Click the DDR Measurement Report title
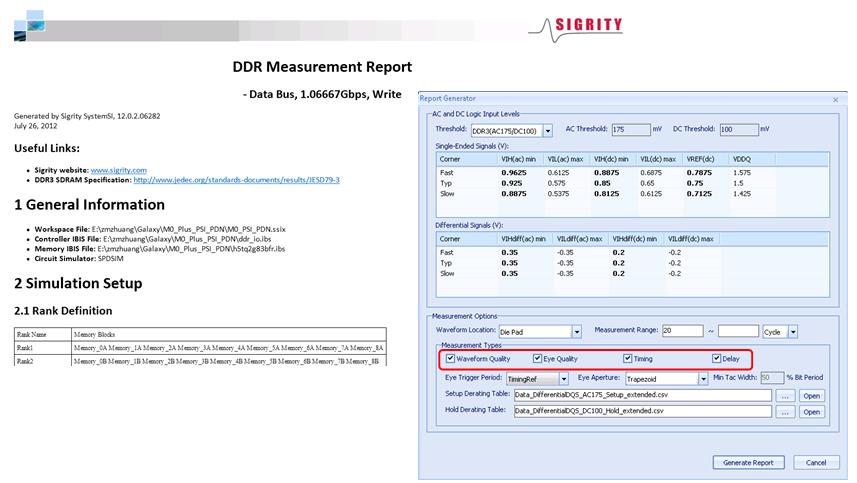The height and width of the screenshot is (483, 857). (x=322, y=67)
